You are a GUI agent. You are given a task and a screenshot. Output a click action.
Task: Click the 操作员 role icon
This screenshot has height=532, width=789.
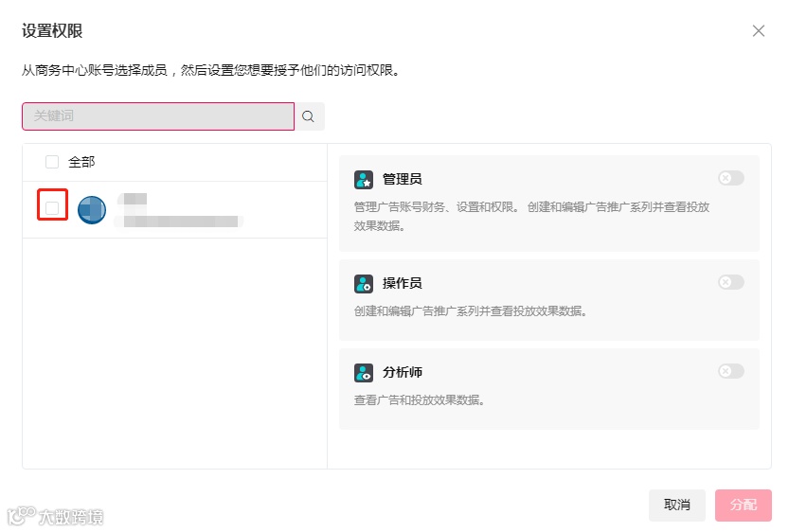(x=364, y=284)
